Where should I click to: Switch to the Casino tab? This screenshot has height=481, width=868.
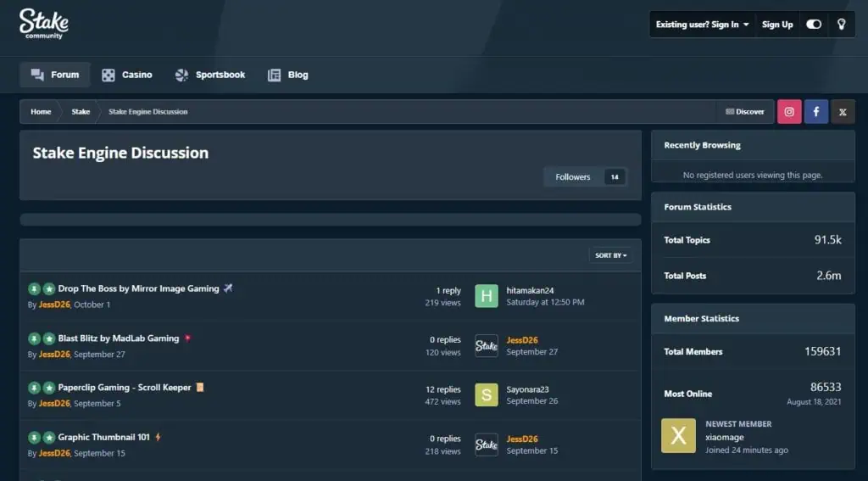(127, 75)
